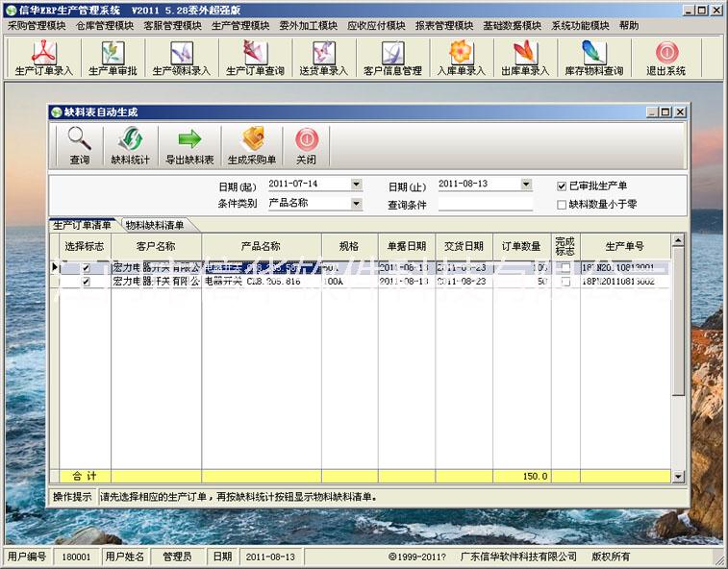Viewport: 728px width, 569px height.
Task: Open 生产管理模块 menu
Action: point(240,26)
